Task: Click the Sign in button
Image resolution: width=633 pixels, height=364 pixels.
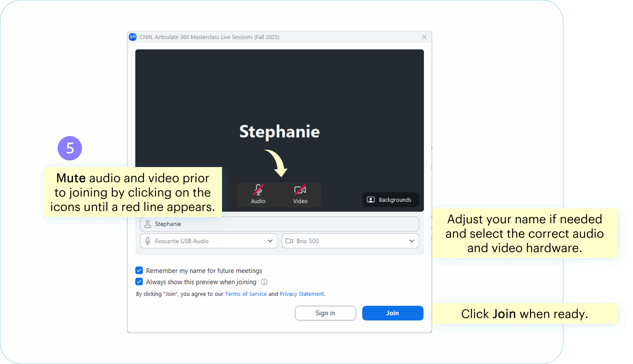Action: (x=325, y=313)
